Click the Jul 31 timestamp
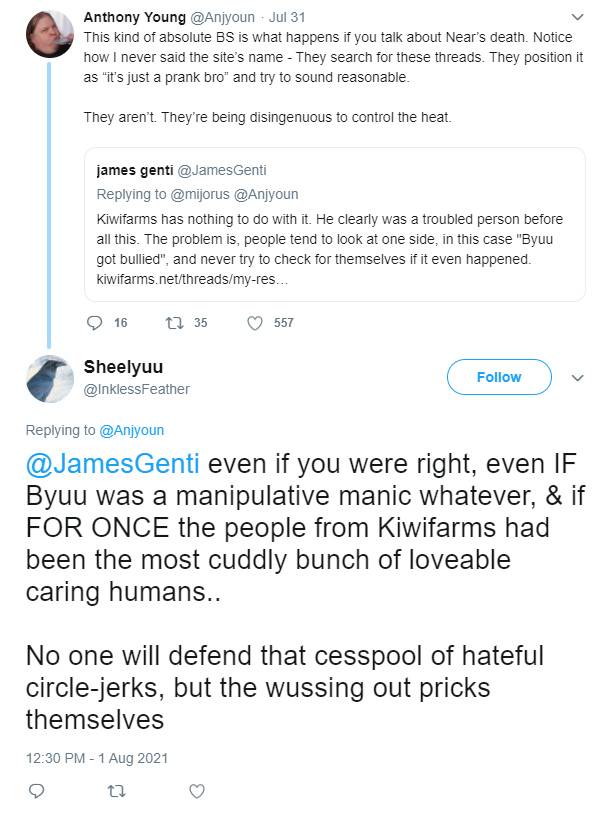Viewport: 612px width, 813px height. coord(287,17)
